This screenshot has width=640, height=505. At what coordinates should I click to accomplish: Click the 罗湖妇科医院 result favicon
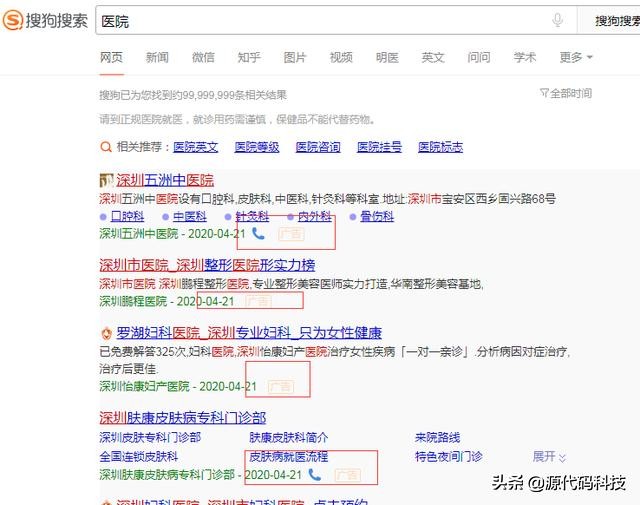[x=106, y=334]
